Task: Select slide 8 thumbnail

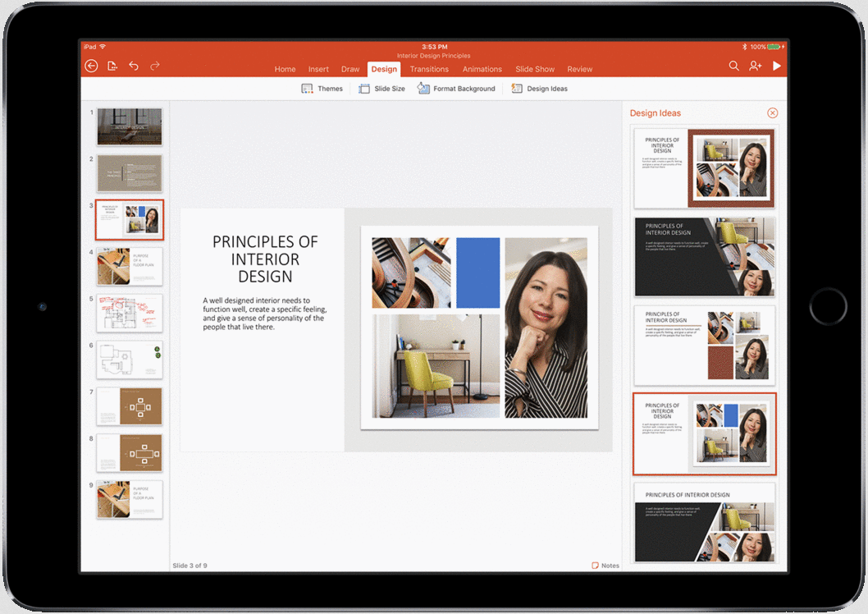Action: pyautogui.click(x=130, y=453)
